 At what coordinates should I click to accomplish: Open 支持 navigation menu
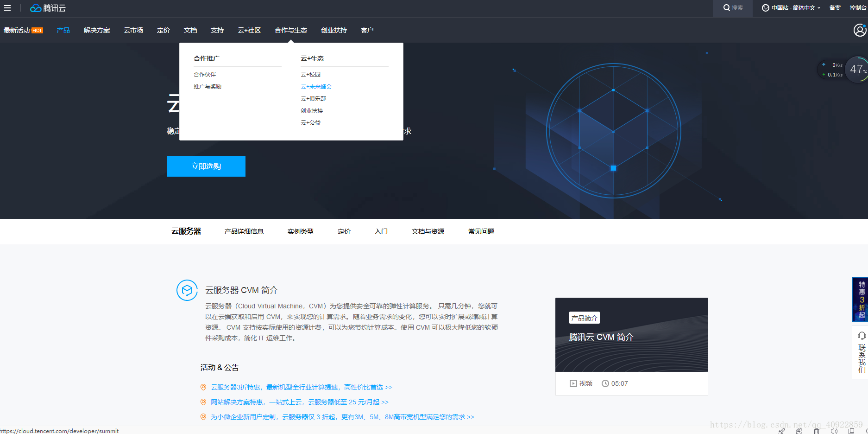point(217,30)
